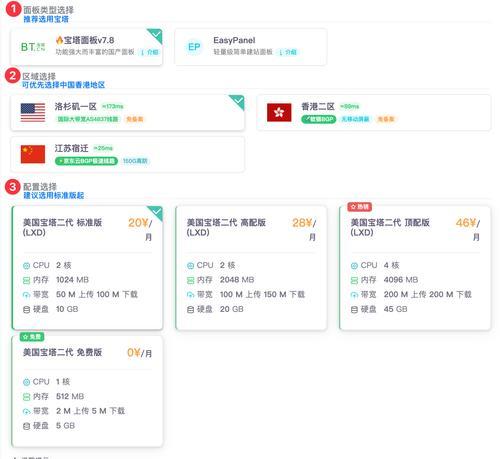Click the blue 无移动屏蔽 tag under 香港二区

[355, 119]
